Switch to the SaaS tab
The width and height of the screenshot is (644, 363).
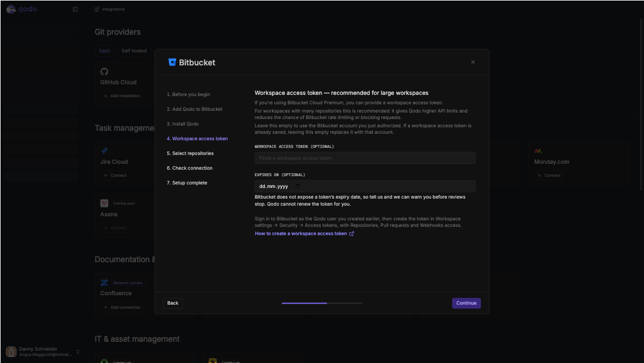click(x=104, y=51)
